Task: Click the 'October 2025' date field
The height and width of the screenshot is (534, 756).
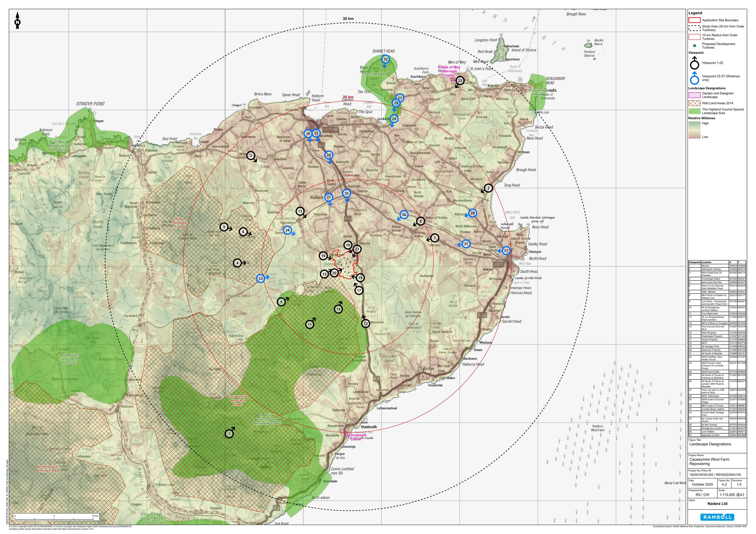Action: 702,484
